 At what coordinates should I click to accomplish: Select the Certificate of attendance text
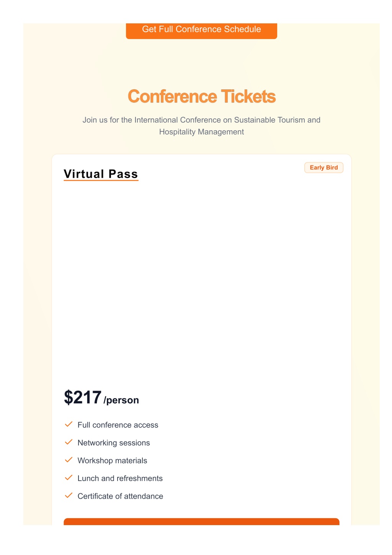[120, 496]
